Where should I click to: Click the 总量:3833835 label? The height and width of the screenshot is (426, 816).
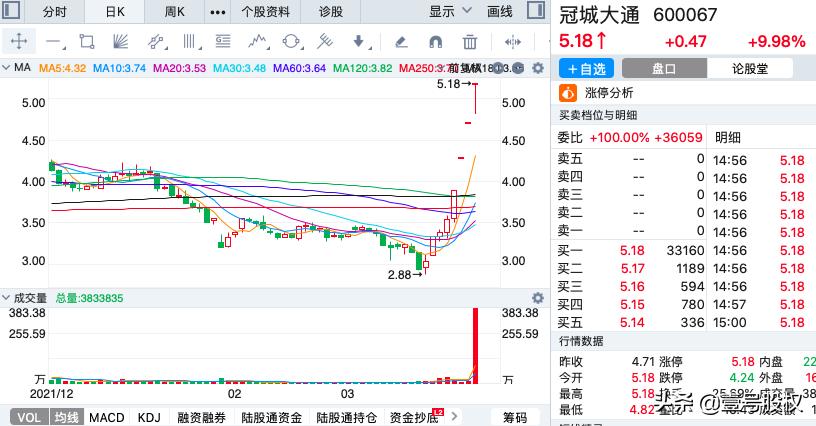90,299
